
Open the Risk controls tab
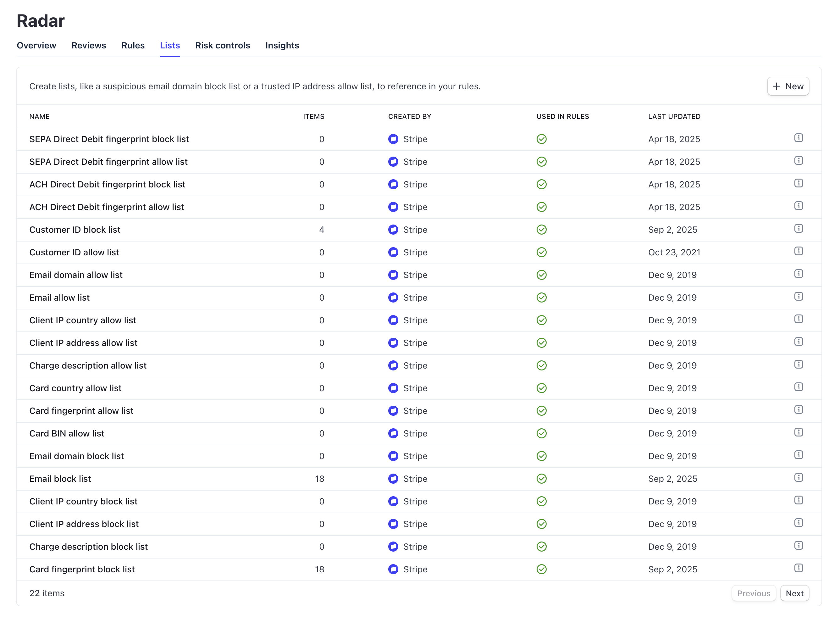pyautogui.click(x=223, y=45)
